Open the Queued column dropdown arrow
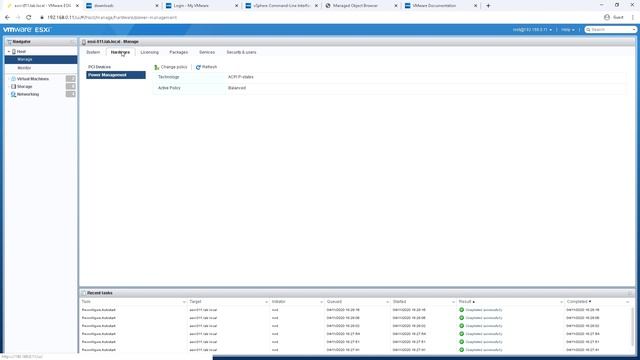The width and height of the screenshot is (640, 360). 387,302
